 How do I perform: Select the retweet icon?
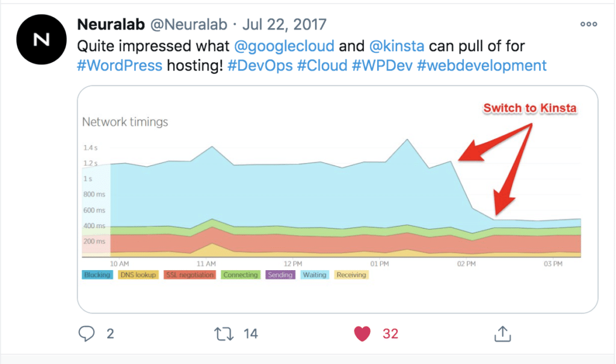click(x=224, y=333)
